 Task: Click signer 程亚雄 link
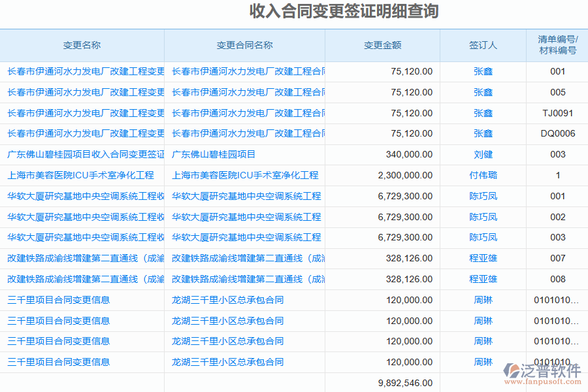[x=483, y=258]
